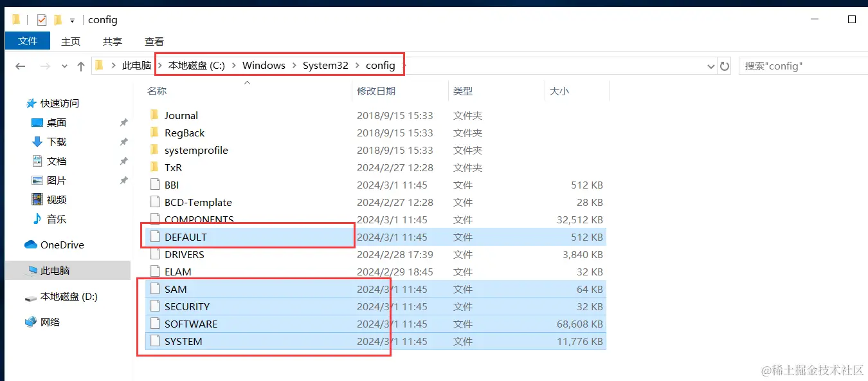Open 音乐 in the sidebar

57,219
